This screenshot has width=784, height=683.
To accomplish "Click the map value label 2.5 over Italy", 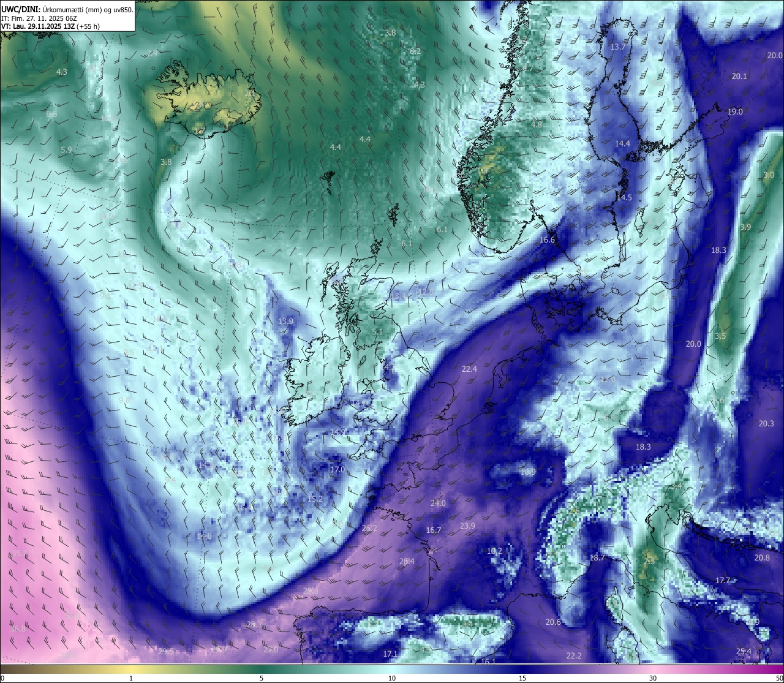I will pyautogui.click(x=650, y=561).
